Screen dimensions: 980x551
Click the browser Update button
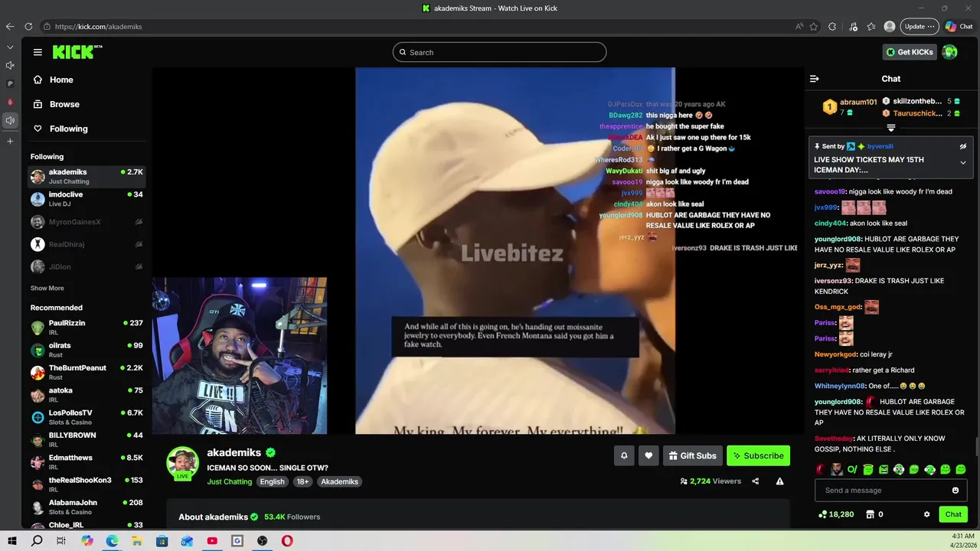(x=919, y=26)
